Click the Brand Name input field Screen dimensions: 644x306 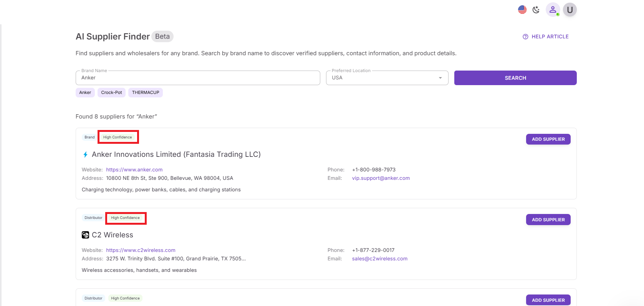coord(198,78)
